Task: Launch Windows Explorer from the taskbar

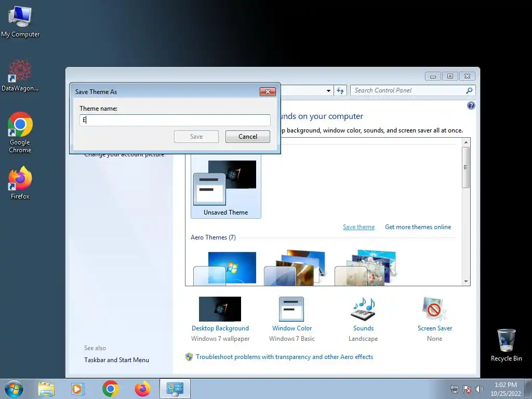Action: click(46, 389)
